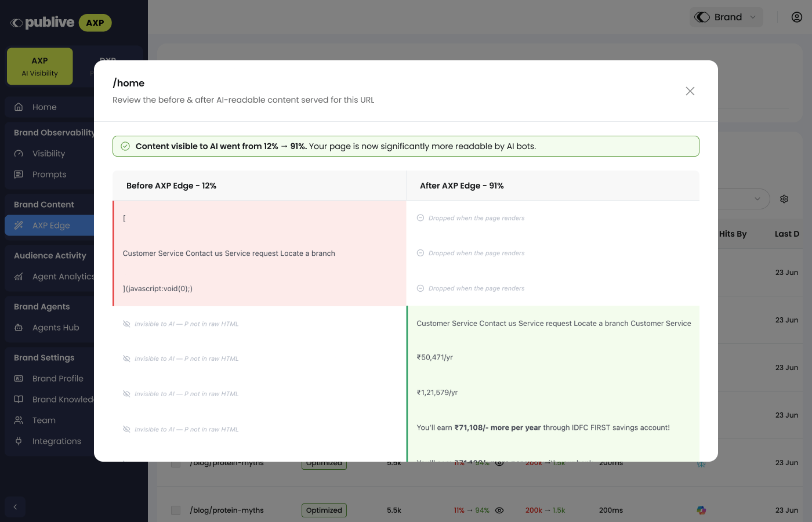Click the ](javascript:void(0);) line
The height and width of the screenshot is (522, 812).
[158, 288]
